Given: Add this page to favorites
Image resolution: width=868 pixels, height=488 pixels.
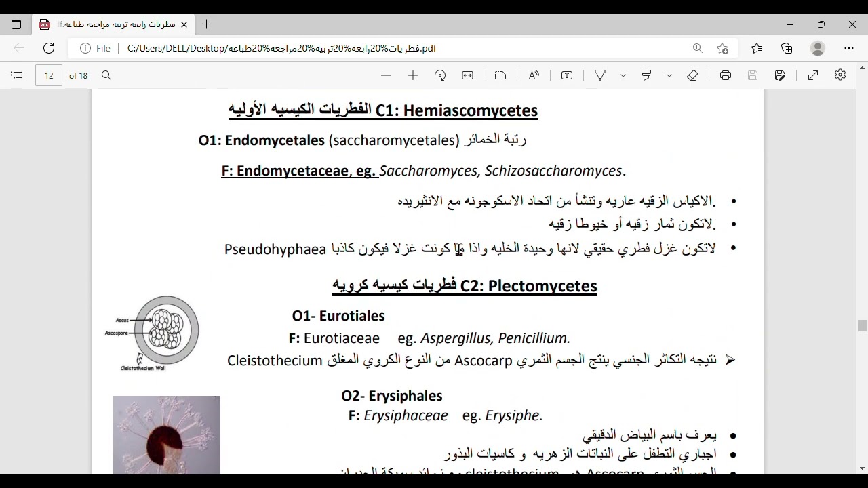Looking at the screenshot, I should 723,48.
